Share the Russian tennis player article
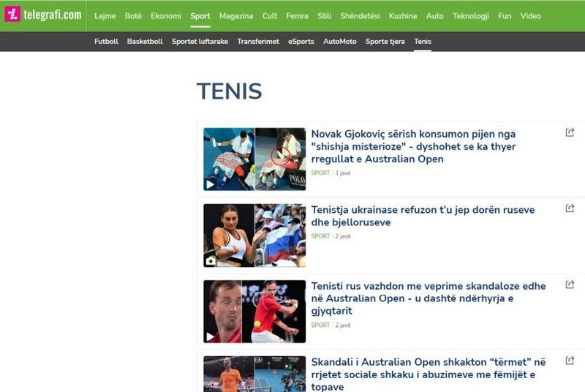 coord(570,284)
